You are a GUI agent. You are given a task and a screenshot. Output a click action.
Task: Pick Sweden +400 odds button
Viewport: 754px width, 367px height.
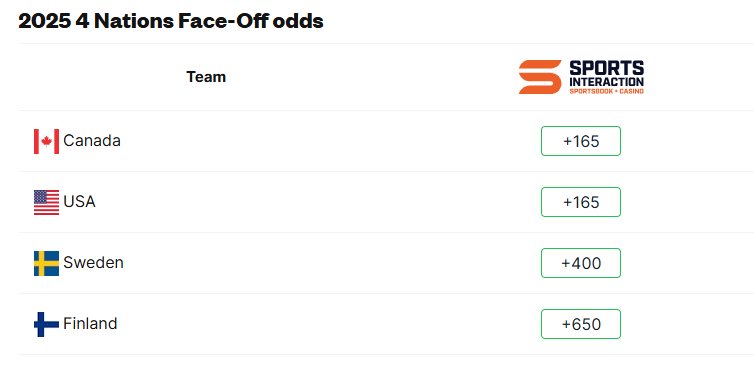(581, 263)
